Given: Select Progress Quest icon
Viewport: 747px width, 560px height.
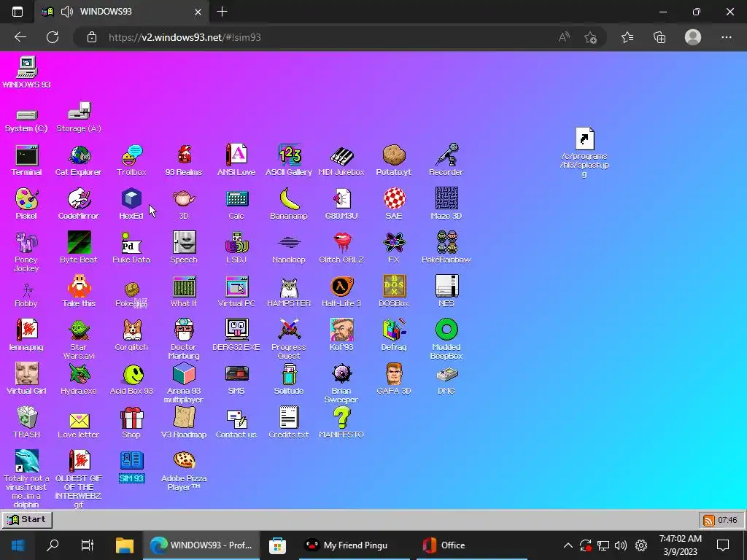Looking at the screenshot, I should point(289,339).
